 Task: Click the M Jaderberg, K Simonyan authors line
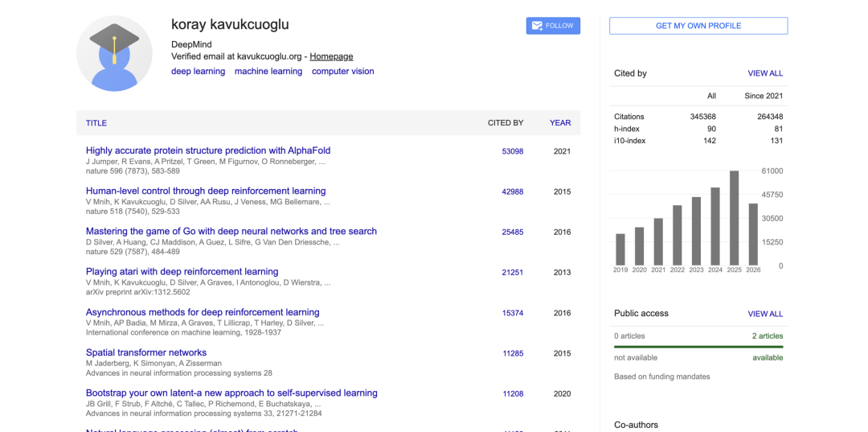pos(154,364)
